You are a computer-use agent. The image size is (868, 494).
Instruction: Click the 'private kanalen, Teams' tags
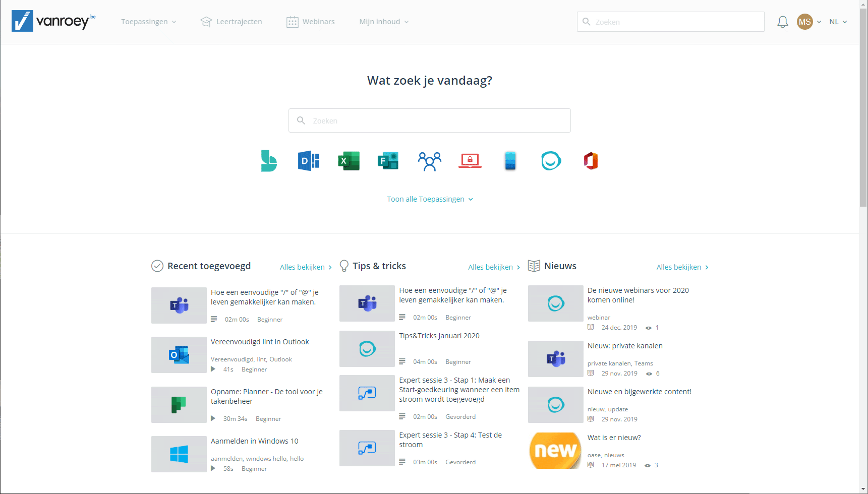620,363
